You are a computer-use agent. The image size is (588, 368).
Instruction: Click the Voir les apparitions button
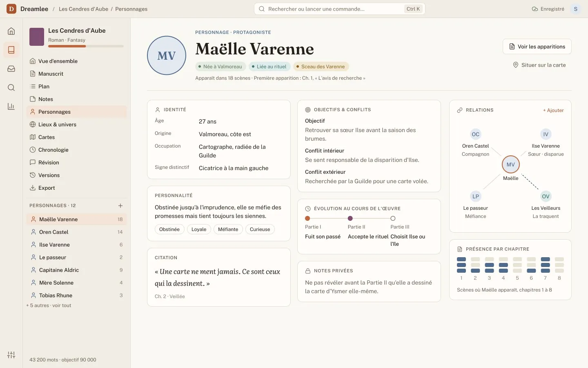pos(537,47)
